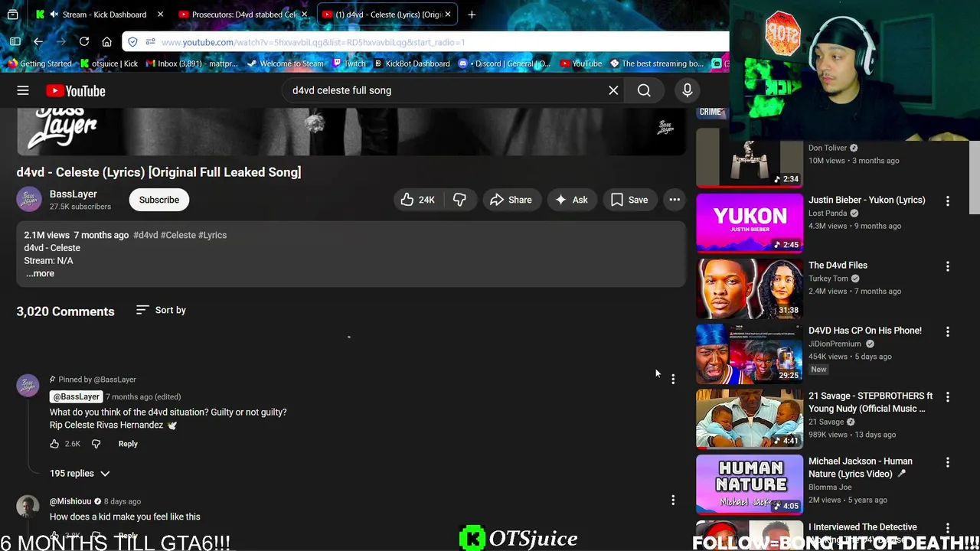Open options menu for pinned comment

click(673, 379)
